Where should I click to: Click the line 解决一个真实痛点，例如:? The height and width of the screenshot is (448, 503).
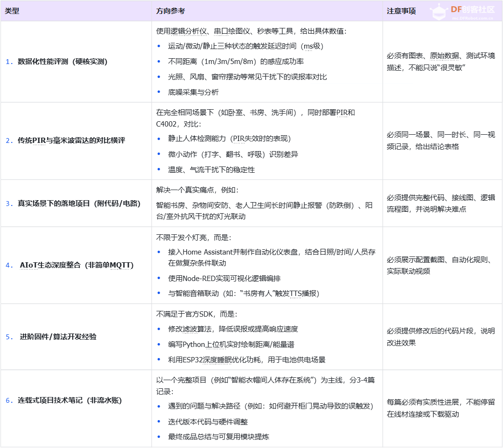click(197, 190)
